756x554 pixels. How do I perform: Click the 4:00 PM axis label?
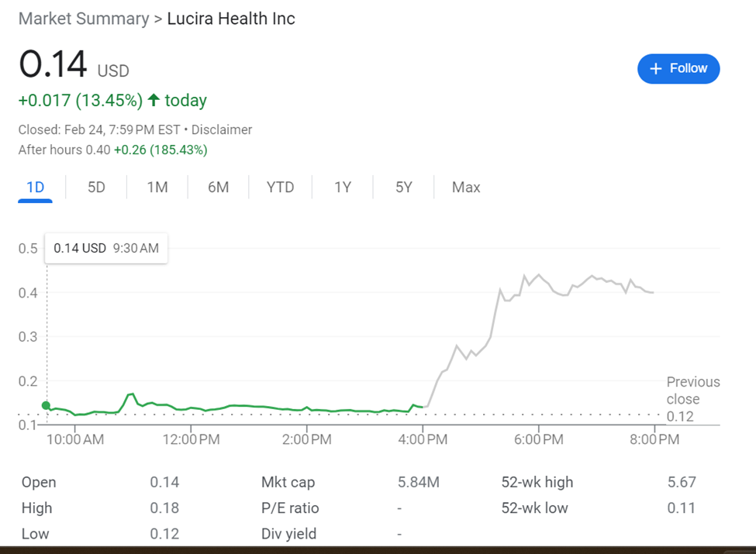point(423,439)
